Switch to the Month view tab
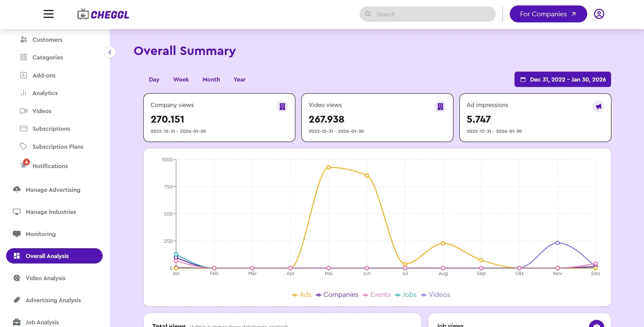 211,79
